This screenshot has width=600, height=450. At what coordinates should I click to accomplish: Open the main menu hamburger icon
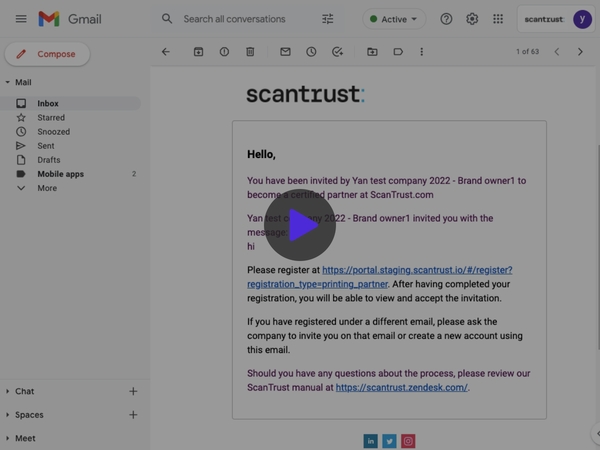pyautogui.click(x=21, y=19)
